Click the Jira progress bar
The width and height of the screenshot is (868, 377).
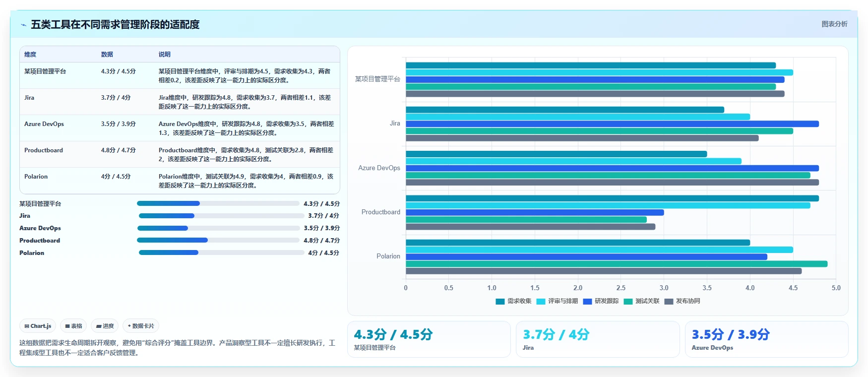(x=221, y=216)
